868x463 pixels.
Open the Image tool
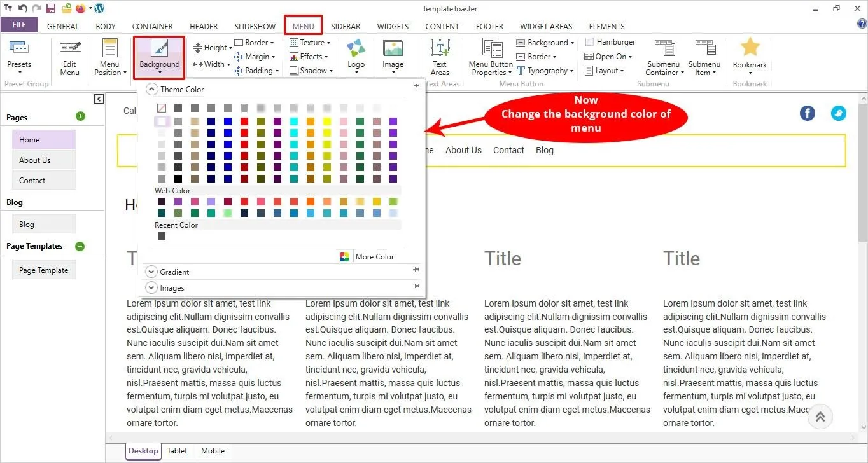click(x=393, y=56)
